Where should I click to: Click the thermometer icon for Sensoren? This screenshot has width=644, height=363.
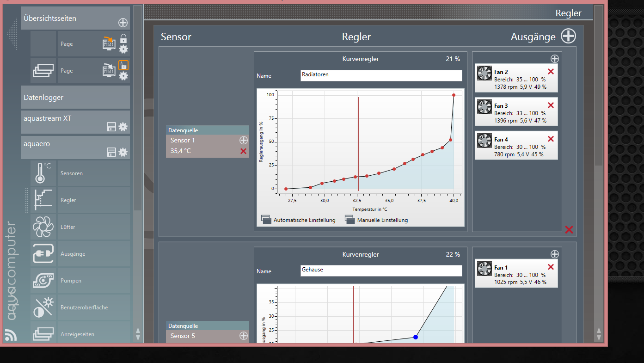[43, 173]
